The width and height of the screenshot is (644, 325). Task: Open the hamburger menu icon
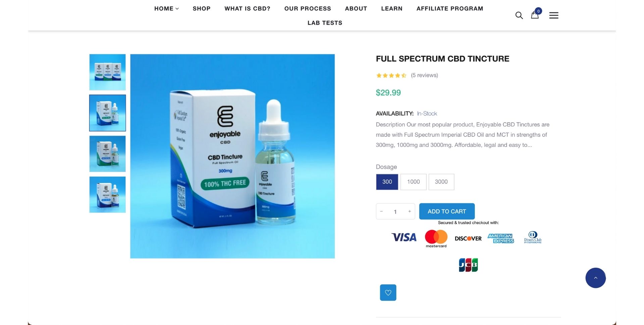pos(554,15)
